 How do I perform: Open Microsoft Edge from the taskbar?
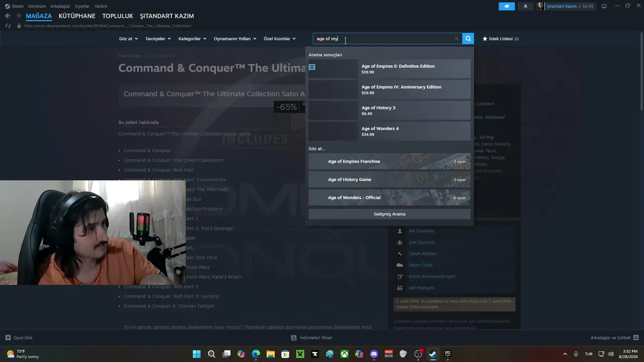[x=256, y=354]
